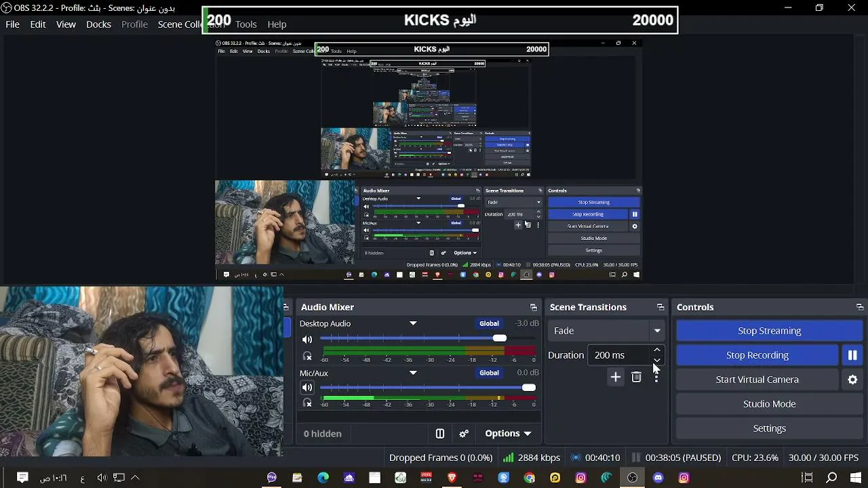Click the '0 hidden' label in Audio Mixer
The height and width of the screenshot is (488, 868).
pyautogui.click(x=322, y=434)
